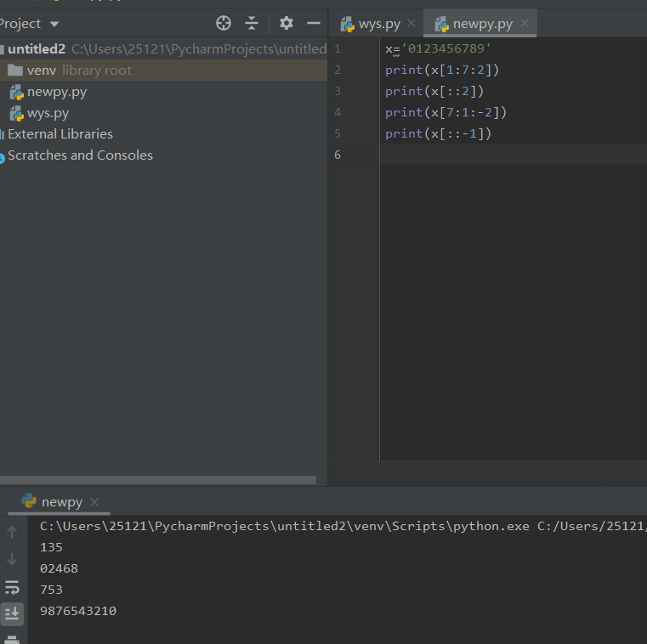Expand External Libraries node

click(60, 134)
